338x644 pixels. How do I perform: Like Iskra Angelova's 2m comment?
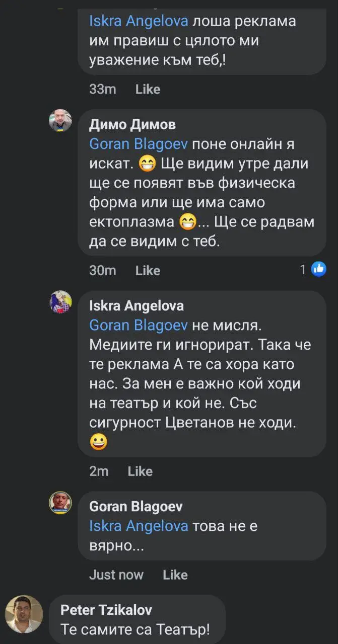click(x=140, y=471)
